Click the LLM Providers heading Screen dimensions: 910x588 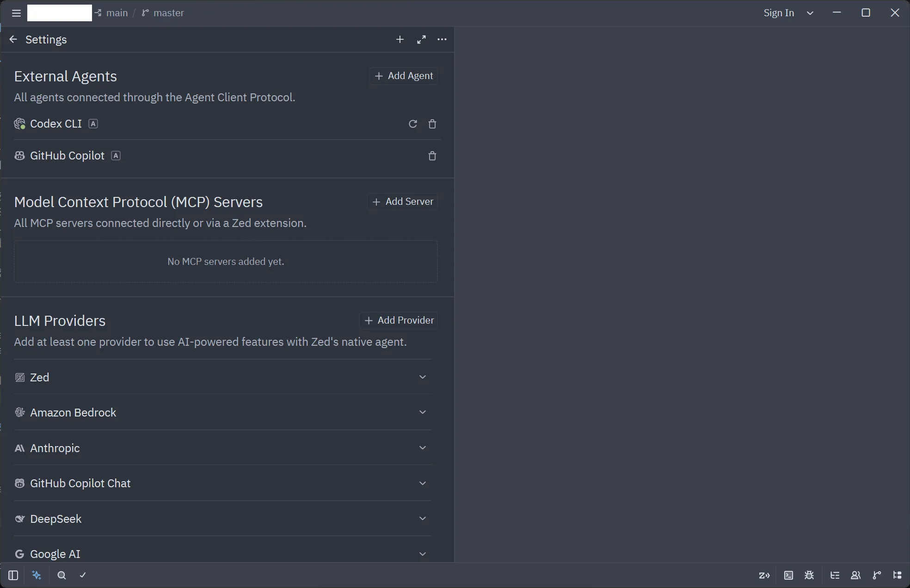(60, 321)
